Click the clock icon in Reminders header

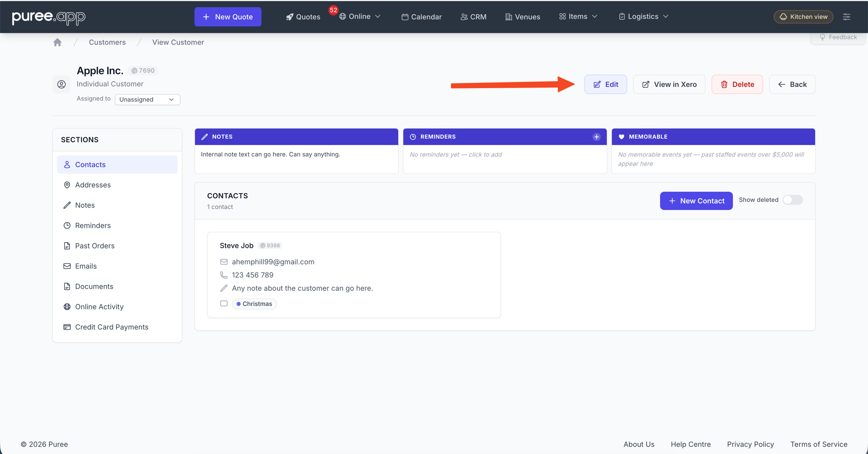point(413,137)
